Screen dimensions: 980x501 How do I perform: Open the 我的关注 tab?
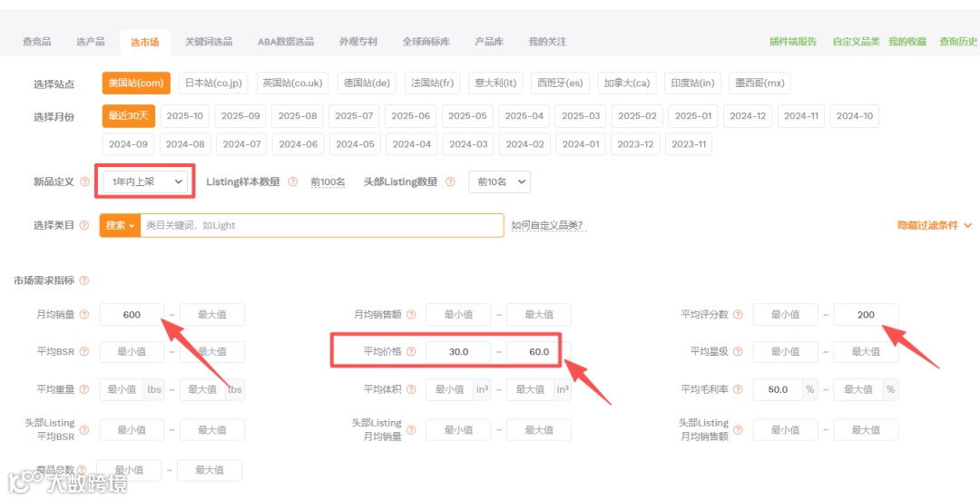(547, 41)
